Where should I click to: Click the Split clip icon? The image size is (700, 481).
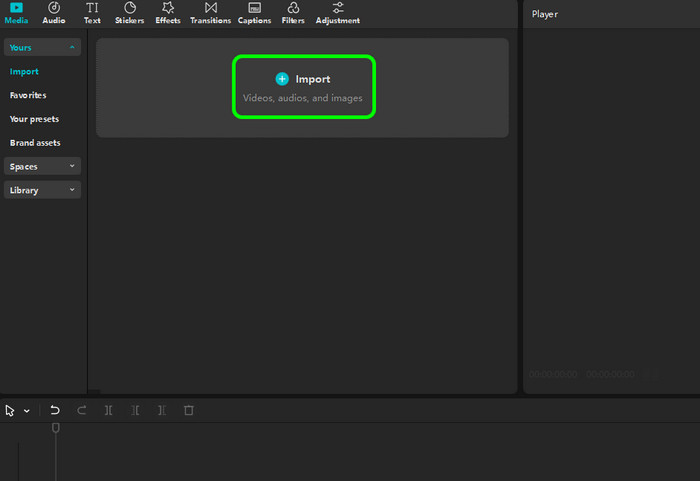coord(109,410)
